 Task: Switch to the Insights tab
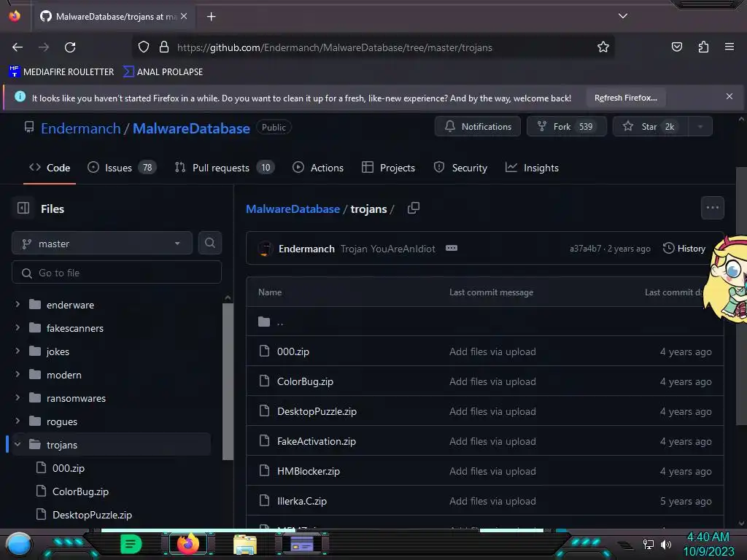[x=532, y=168]
